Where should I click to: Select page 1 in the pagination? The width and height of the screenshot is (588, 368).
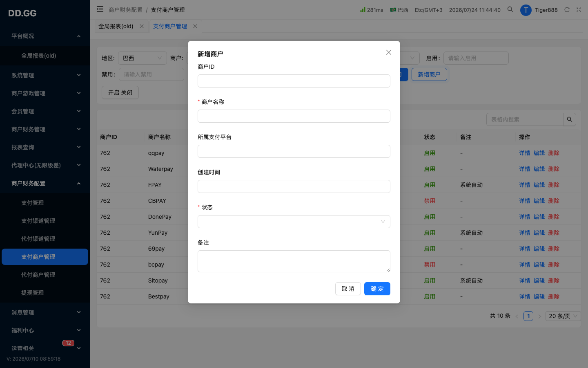pyautogui.click(x=528, y=316)
